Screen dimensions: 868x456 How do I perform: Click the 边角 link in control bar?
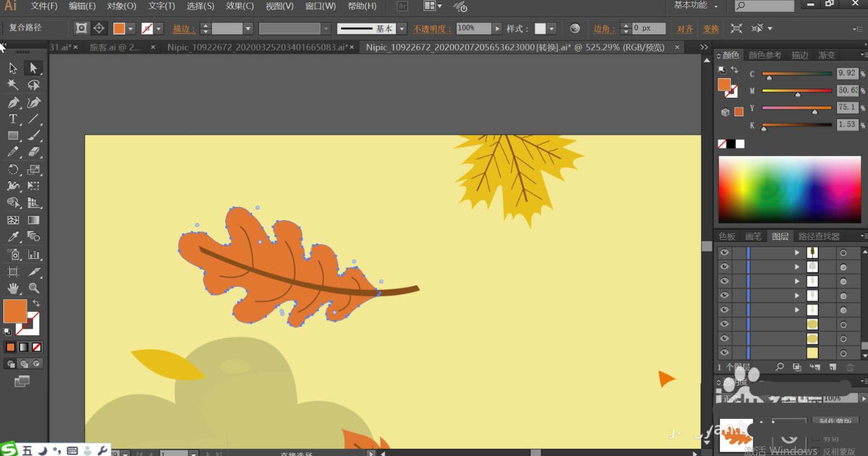[x=604, y=28]
